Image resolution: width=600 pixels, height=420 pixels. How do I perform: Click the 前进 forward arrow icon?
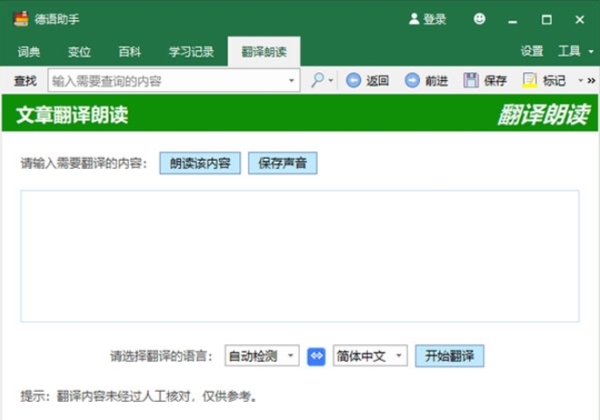412,80
